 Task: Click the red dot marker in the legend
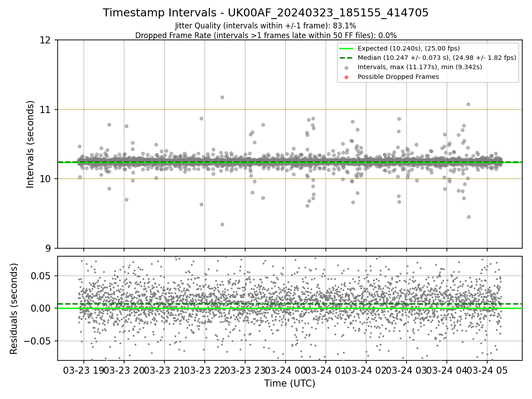pos(346,77)
